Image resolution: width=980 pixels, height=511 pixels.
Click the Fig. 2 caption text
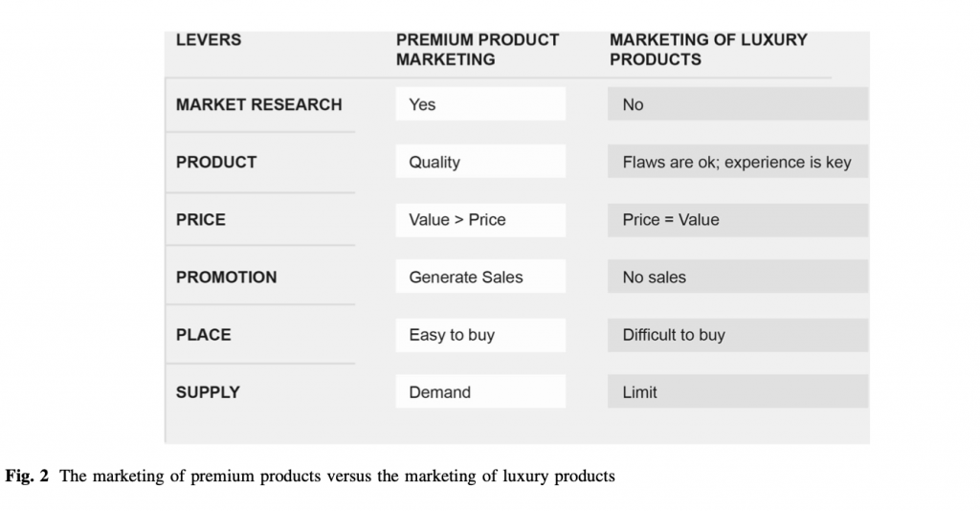pyautogui.click(x=310, y=476)
